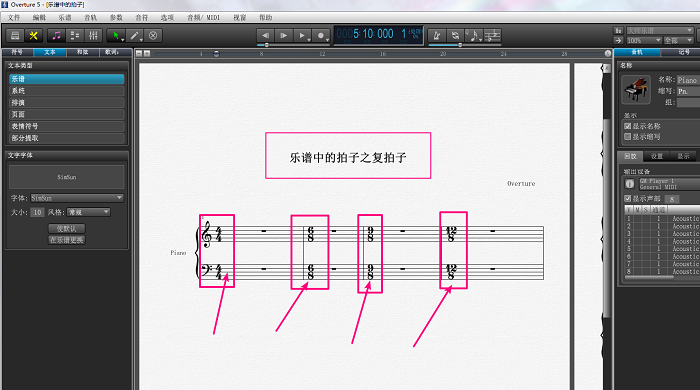Switch to the 和弦 tab

[83, 52]
